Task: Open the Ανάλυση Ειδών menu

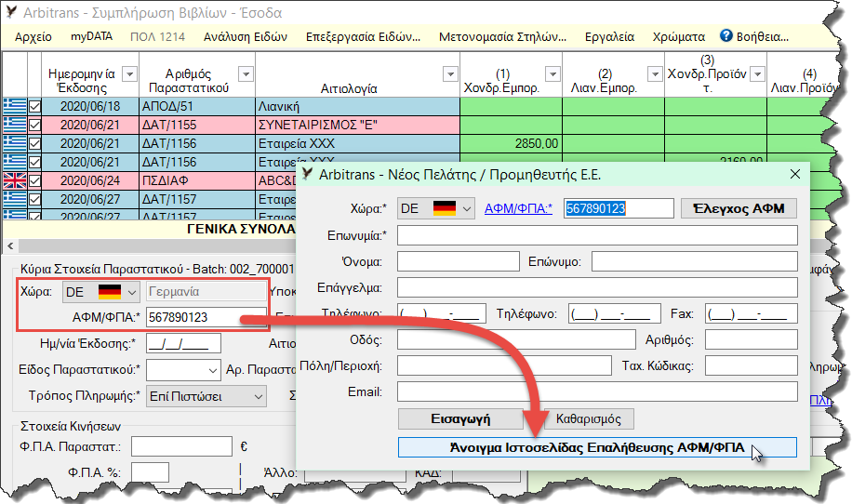Action: [x=245, y=37]
